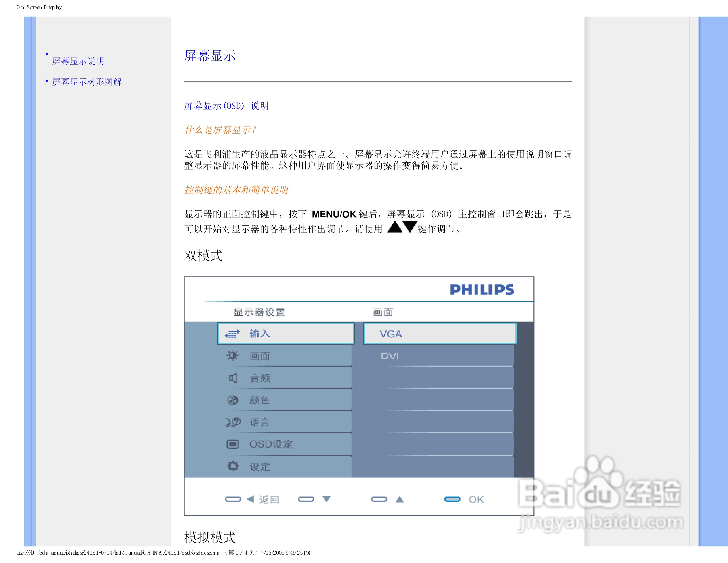The image size is (728, 563).
Task: Click the OSD settings screen icon
Action: pyautogui.click(x=232, y=444)
